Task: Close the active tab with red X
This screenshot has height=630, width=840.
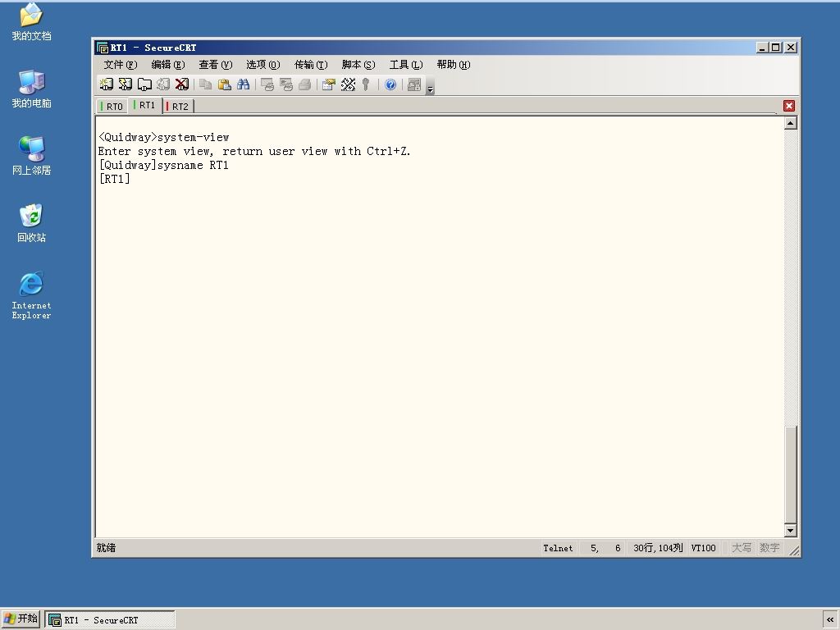Action: click(x=789, y=106)
